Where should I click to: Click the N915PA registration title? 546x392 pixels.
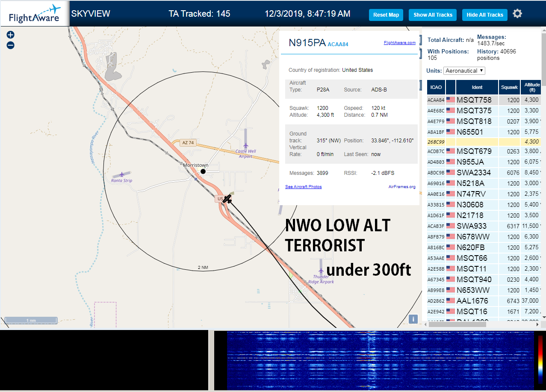point(307,43)
